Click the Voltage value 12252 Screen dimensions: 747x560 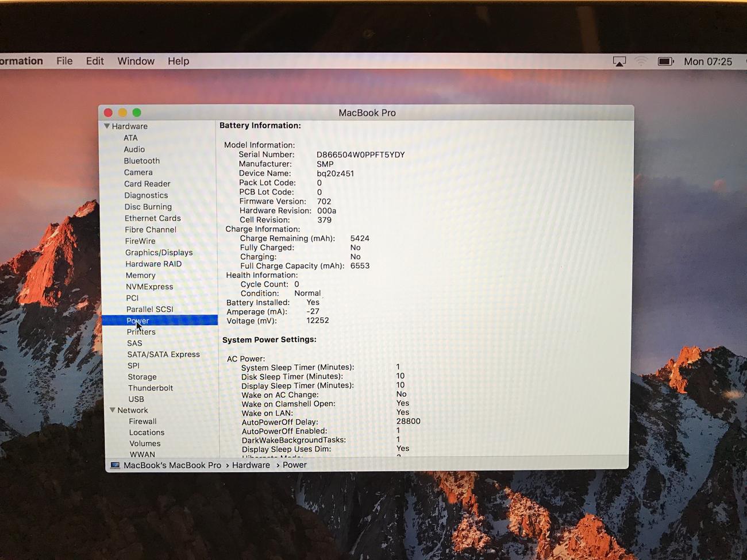[318, 320]
